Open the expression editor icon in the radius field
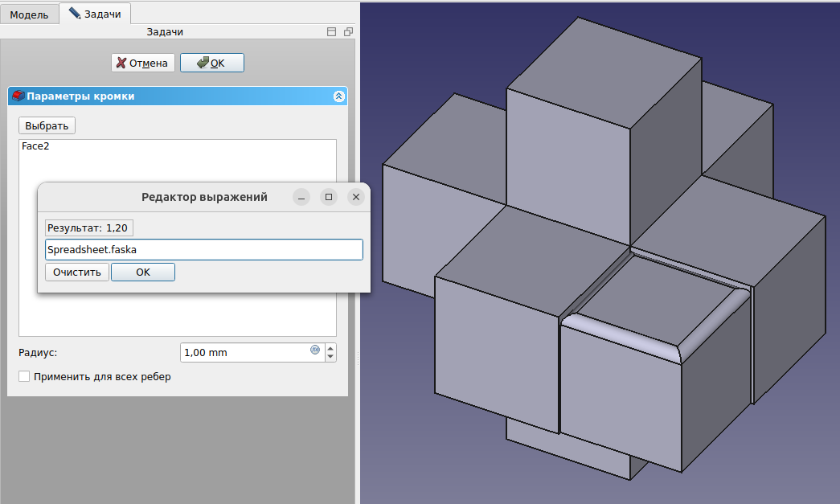Screen dimensions: 840x504 (315, 350)
